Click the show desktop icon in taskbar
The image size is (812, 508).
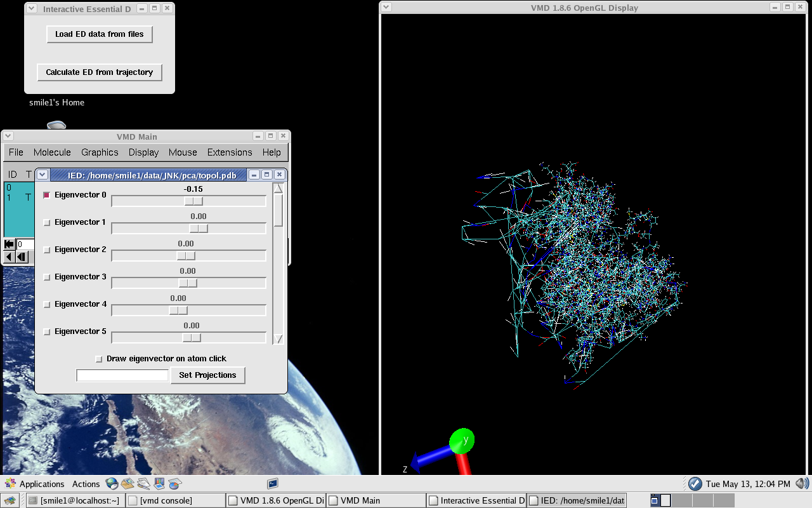tap(11, 500)
